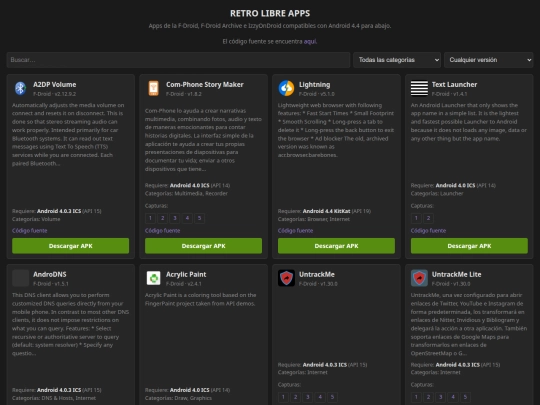Viewport: 540px width, 405px height.
Task: Click the UntrackMe Lite shield icon
Action: click(419, 278)
